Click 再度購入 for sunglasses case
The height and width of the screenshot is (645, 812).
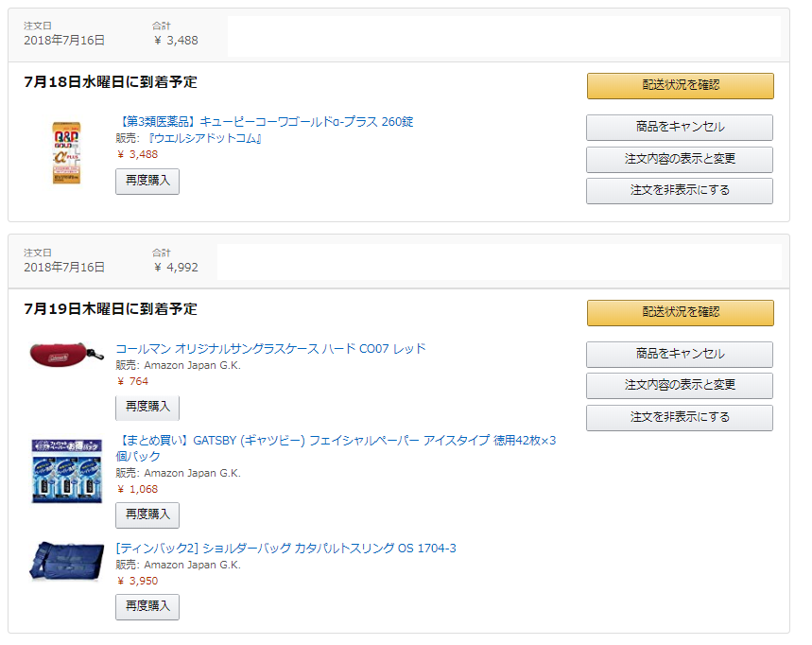[147, 408]
